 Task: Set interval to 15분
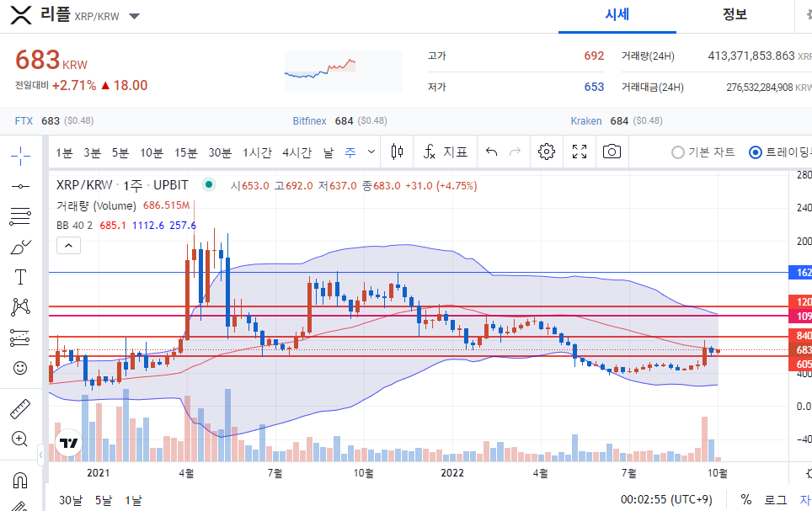point(186,152)
